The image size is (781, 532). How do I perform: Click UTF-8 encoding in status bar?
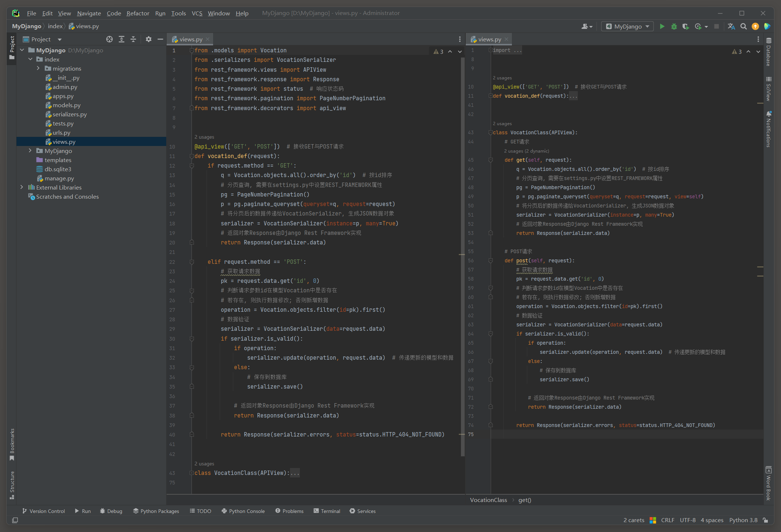click(687, 520)
